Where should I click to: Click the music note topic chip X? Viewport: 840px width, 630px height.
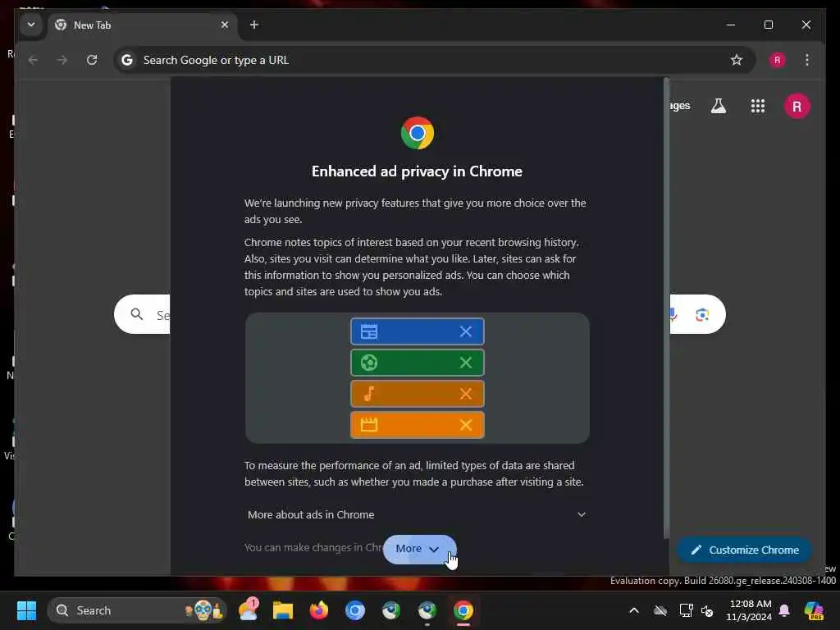point(466,394)
